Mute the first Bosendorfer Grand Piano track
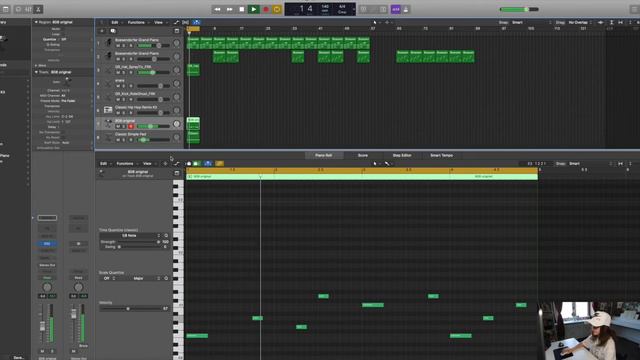Viewport: 640px width, 360px height. click(x=118, y=46)
